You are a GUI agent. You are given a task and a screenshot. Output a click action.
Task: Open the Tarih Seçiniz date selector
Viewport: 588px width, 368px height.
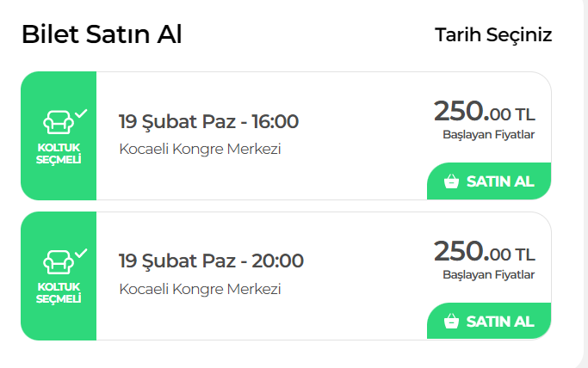tap(493, 35)
